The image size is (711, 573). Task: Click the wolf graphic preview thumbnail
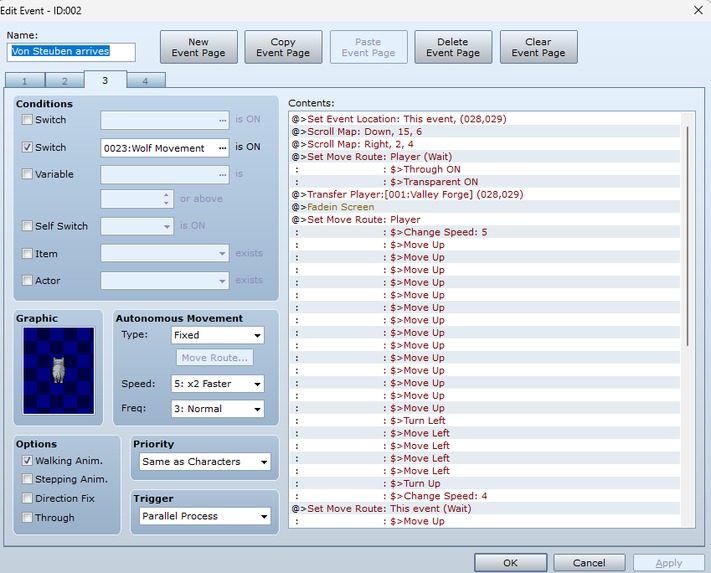tap(58, 371)
